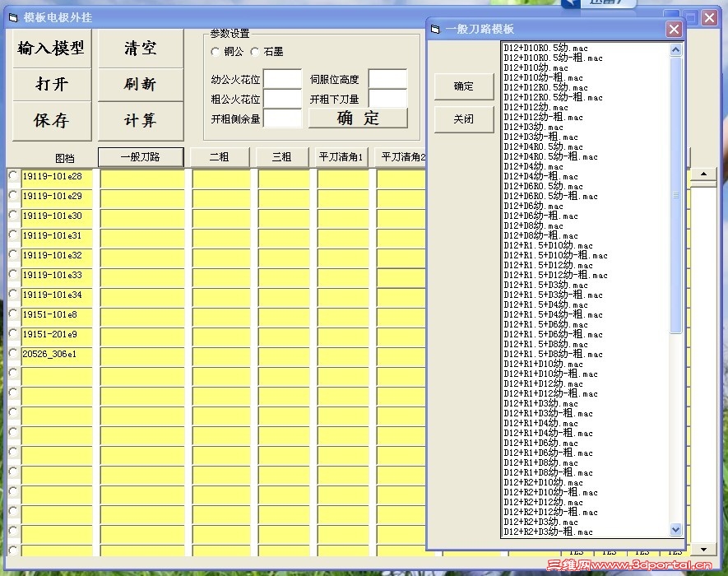Click main window scroll down arrow
The width and height of the screenshot is (728, 576).
point(704,550)
